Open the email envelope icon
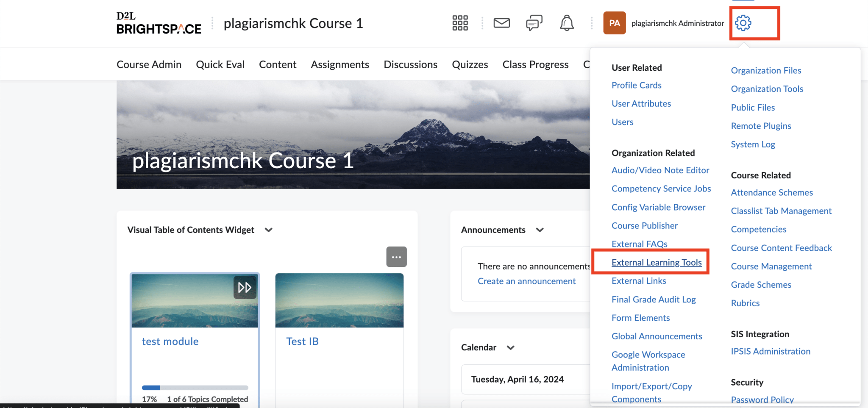 pyautogui.click(x=502, y=23)
